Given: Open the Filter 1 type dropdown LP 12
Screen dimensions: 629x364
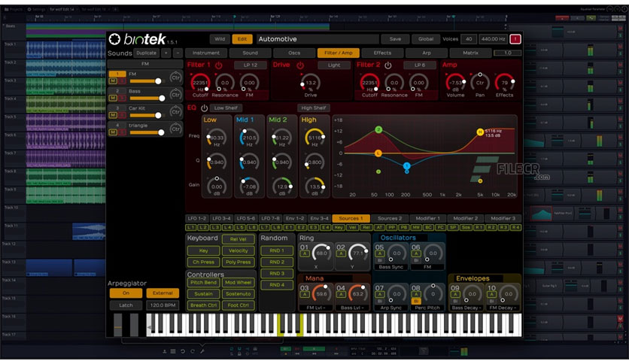Looking at the screenshot, I should (x=251, y=65).
